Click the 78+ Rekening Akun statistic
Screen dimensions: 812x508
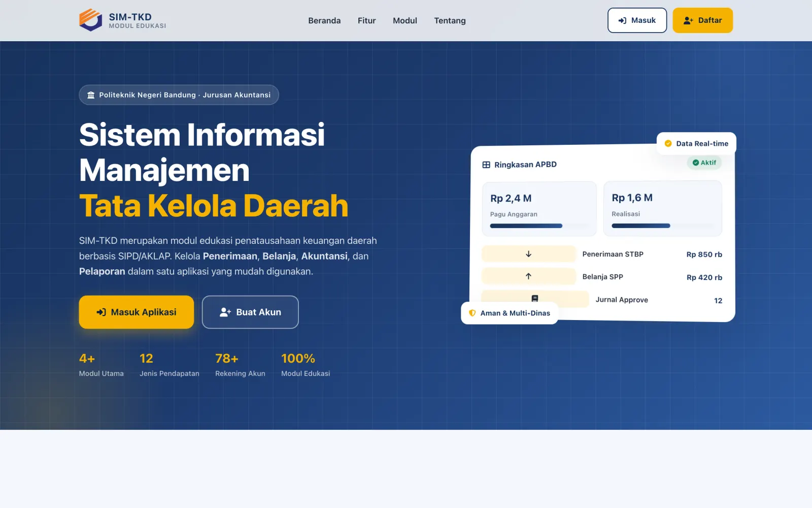coord(240,365)
